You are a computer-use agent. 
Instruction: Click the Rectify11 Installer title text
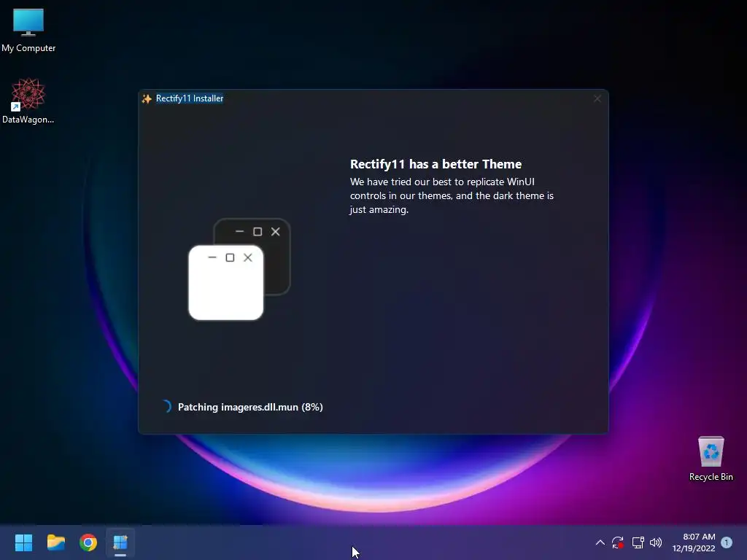point(190,98)
